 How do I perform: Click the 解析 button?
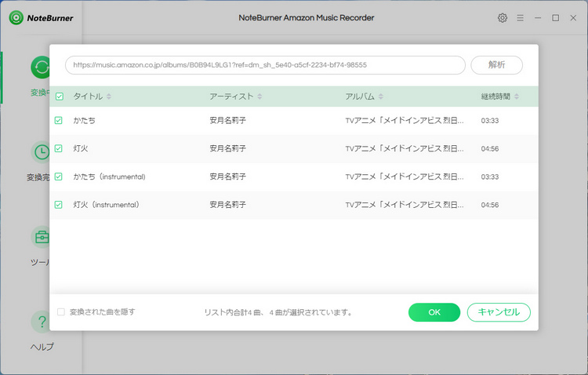pos(496,65)
